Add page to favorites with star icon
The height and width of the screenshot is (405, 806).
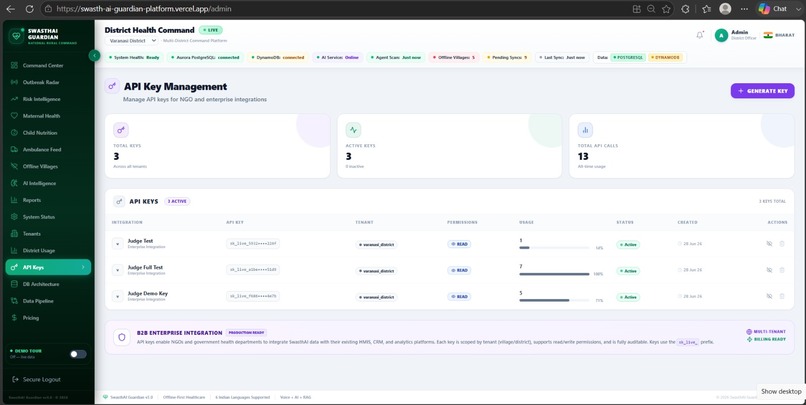(666, 9)
